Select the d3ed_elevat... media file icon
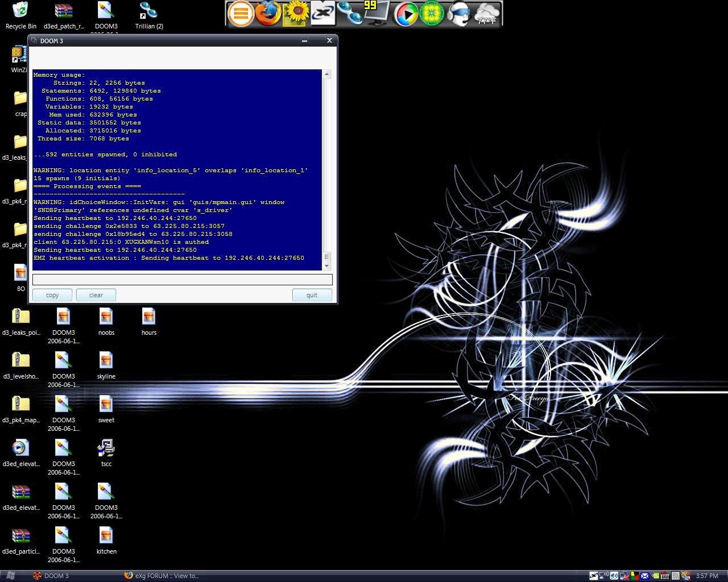 [21, 454]
